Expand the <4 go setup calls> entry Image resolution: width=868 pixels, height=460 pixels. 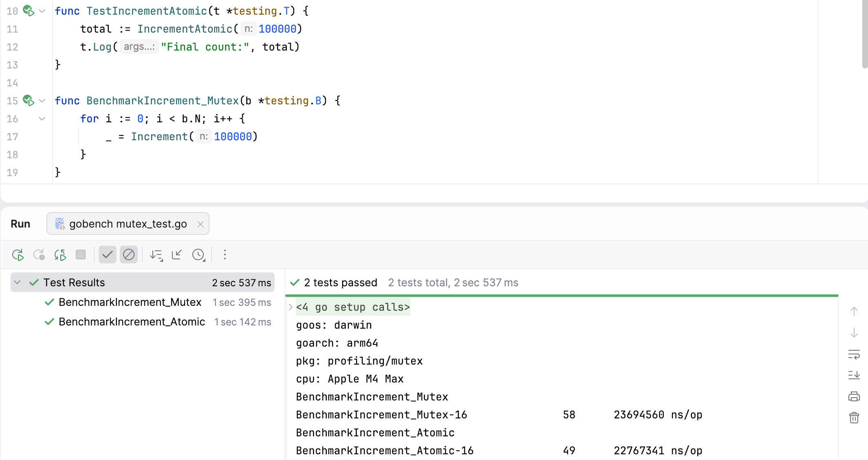click(x=290, y=307)
